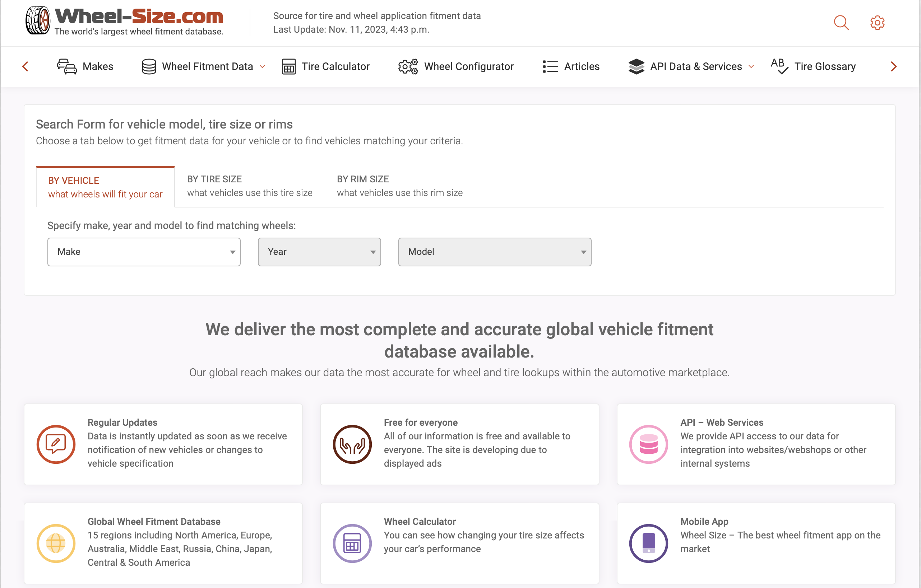Image resolution: width=921 pixels, height=588 pixels.
Task: Open the Wheel Fitment Data menu label
Action: (207, 66)
